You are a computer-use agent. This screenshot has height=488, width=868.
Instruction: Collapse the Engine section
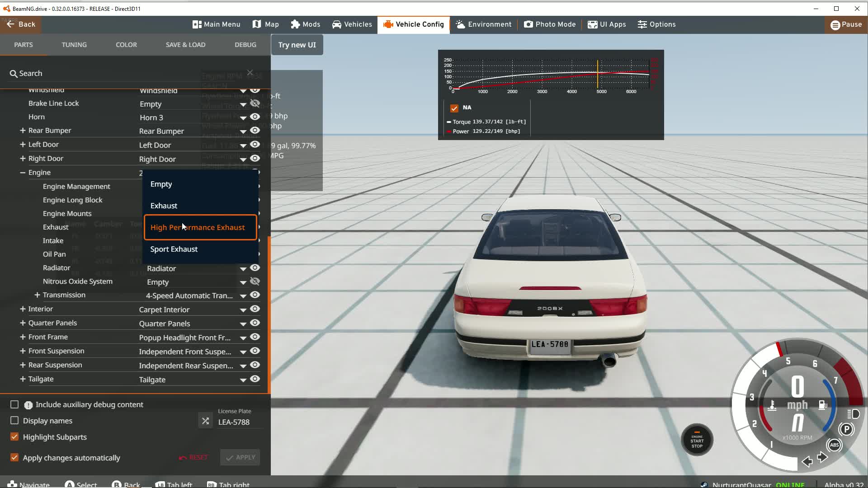(22, 172)
